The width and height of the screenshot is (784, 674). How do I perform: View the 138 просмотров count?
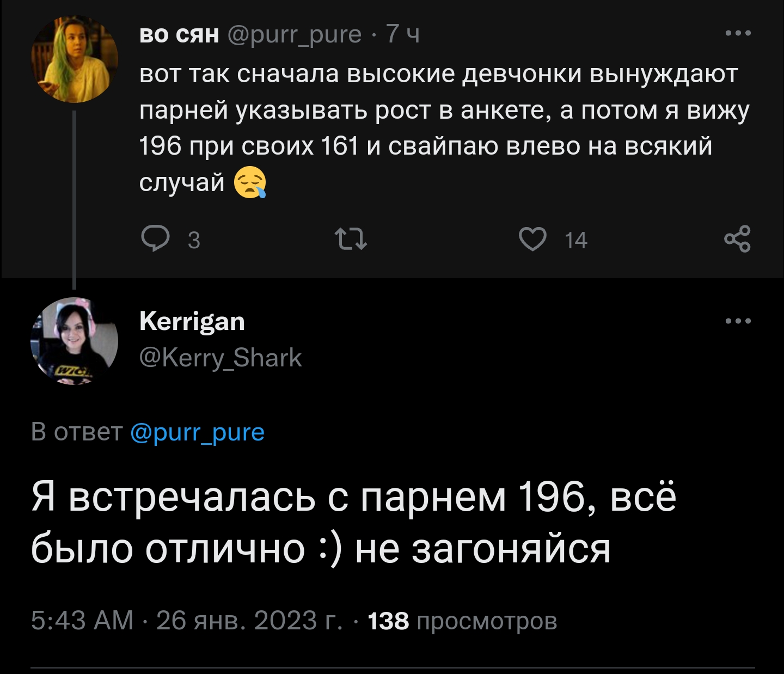coord(462,620)
